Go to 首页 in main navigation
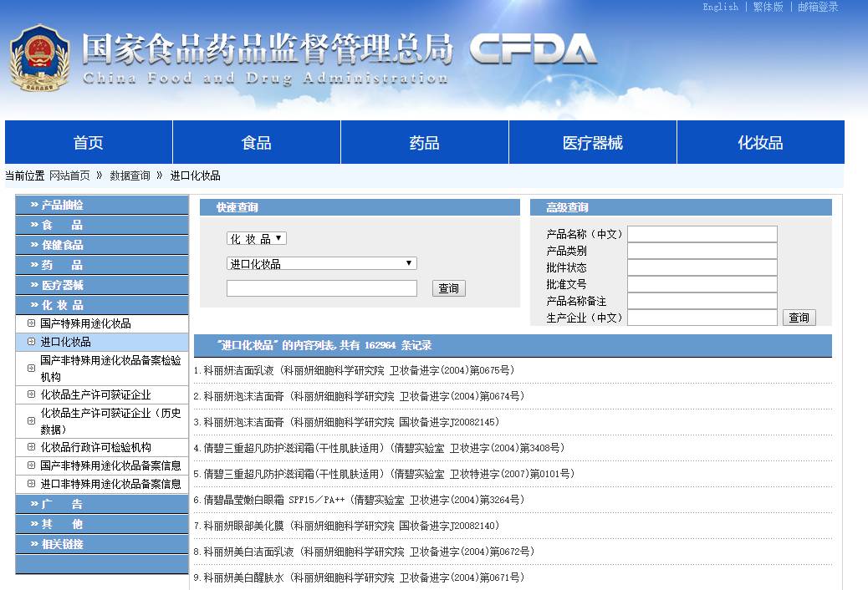The height and width of the screenshot is (590, 868). click(x=89, y=142)
